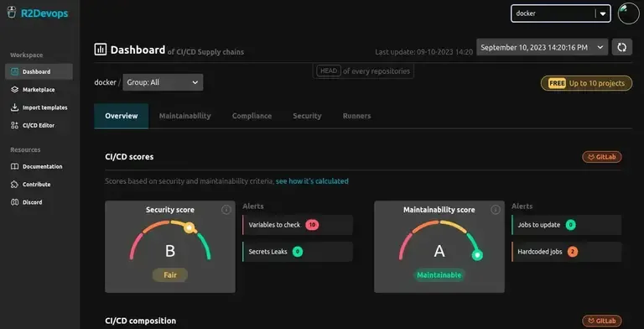644x329 pixels.
Task: Click the GitLab badge in CI/CD scores
Action: [x=602, y=157]
